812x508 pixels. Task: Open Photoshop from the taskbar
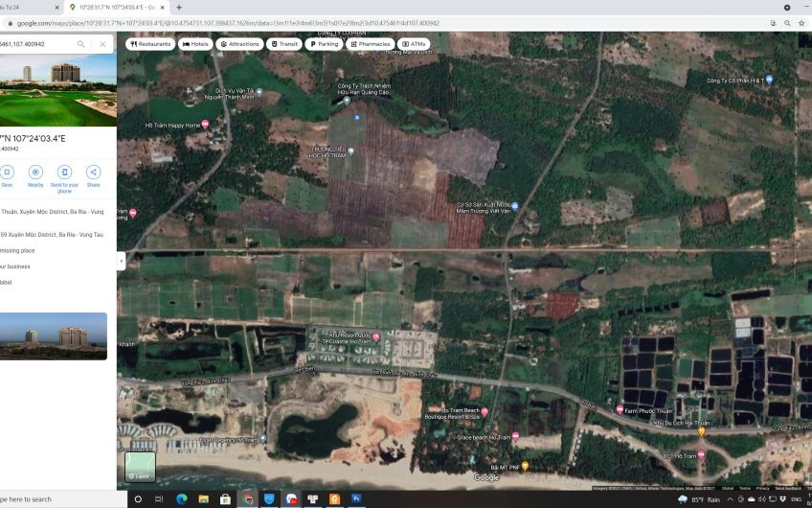coord(356,499)
